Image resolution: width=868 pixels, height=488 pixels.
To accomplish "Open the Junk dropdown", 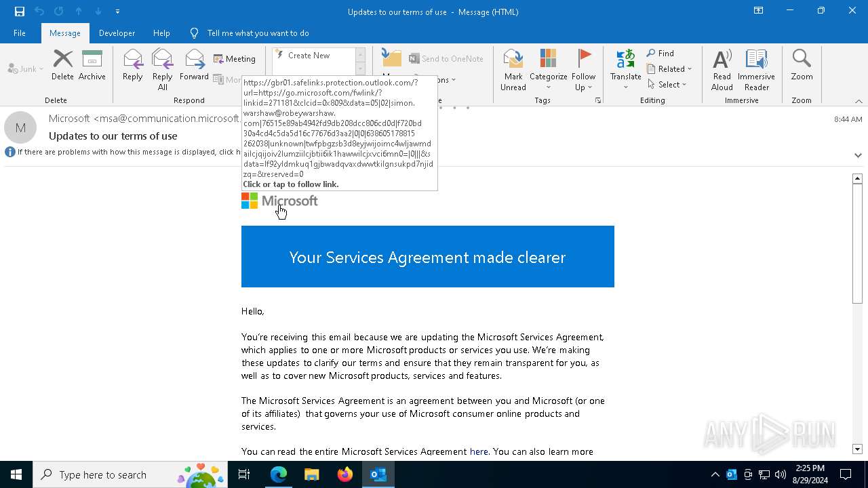I will [x=26, y=68].
